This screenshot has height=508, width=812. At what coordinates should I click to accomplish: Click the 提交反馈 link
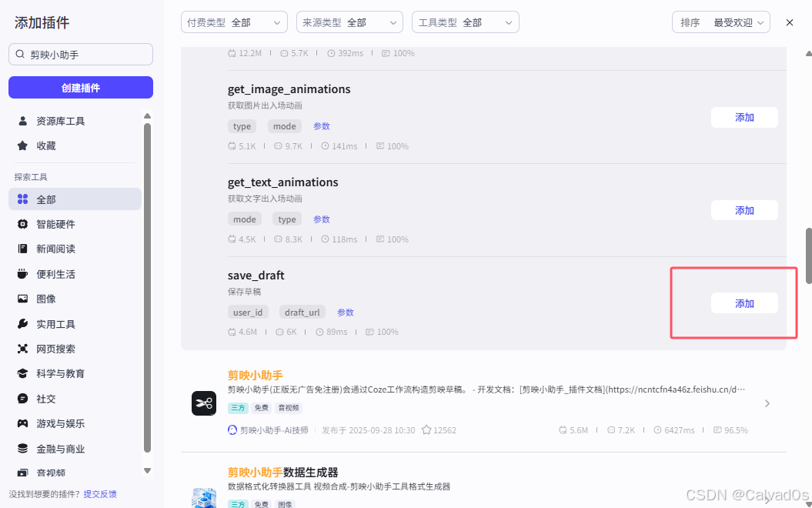[x=100, y=494]
